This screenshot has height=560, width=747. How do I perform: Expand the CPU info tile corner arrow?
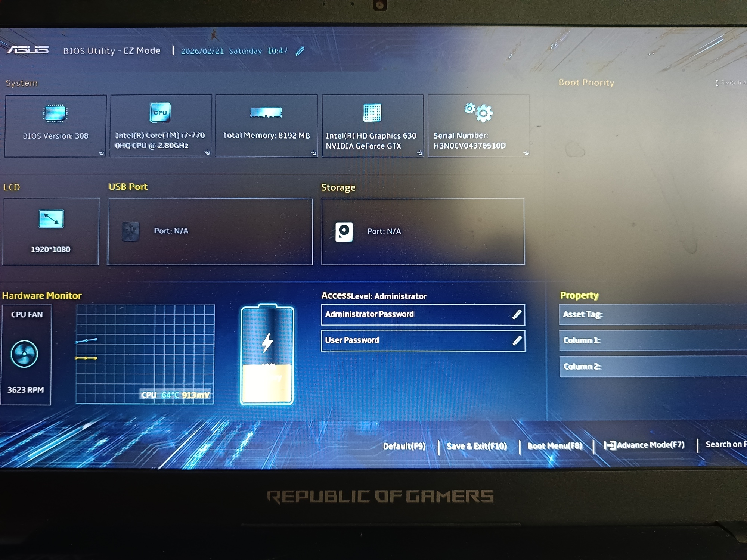pyautogui.click(x=207, y=152)
